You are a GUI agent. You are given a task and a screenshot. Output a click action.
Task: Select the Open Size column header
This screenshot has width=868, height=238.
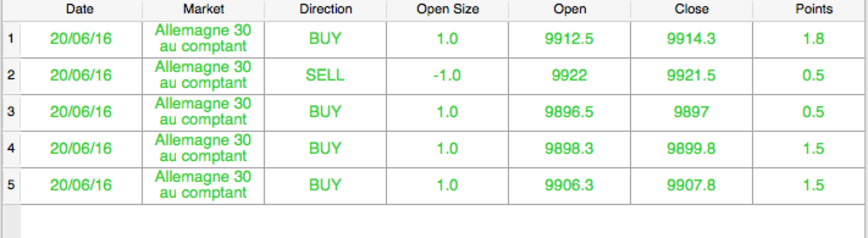point(447,10)
